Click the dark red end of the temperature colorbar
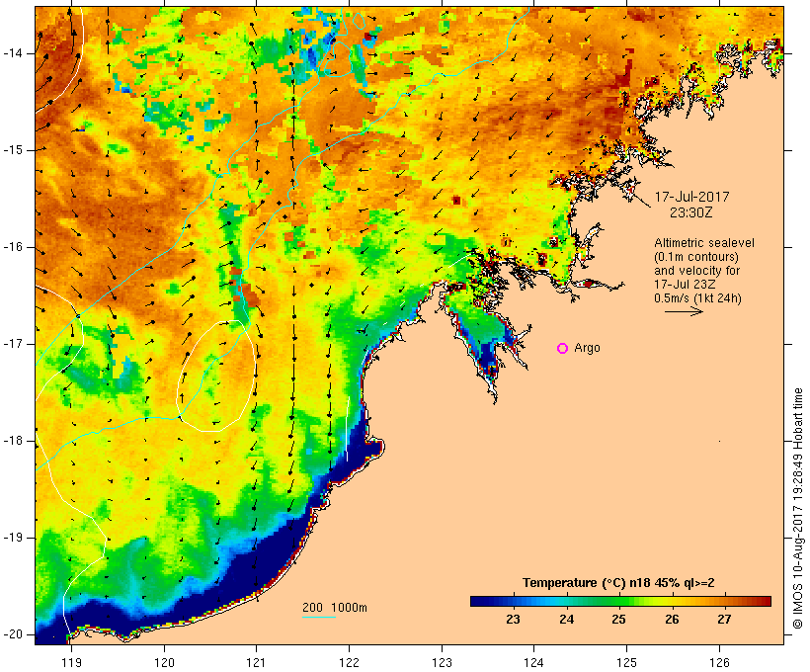Image resolution: width=810 pixels, height=672 pixels. (x=765, y=601)
